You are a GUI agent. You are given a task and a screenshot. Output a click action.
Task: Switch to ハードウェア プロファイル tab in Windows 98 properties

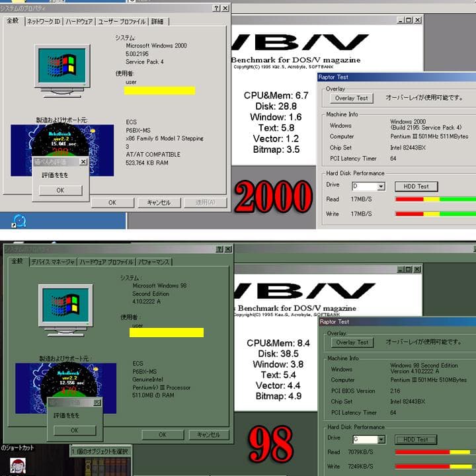pyautogui.click(x=106, y=262)
